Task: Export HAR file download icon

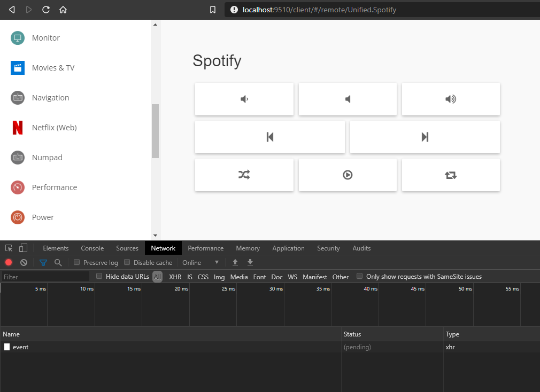Action: click(250, 262)
